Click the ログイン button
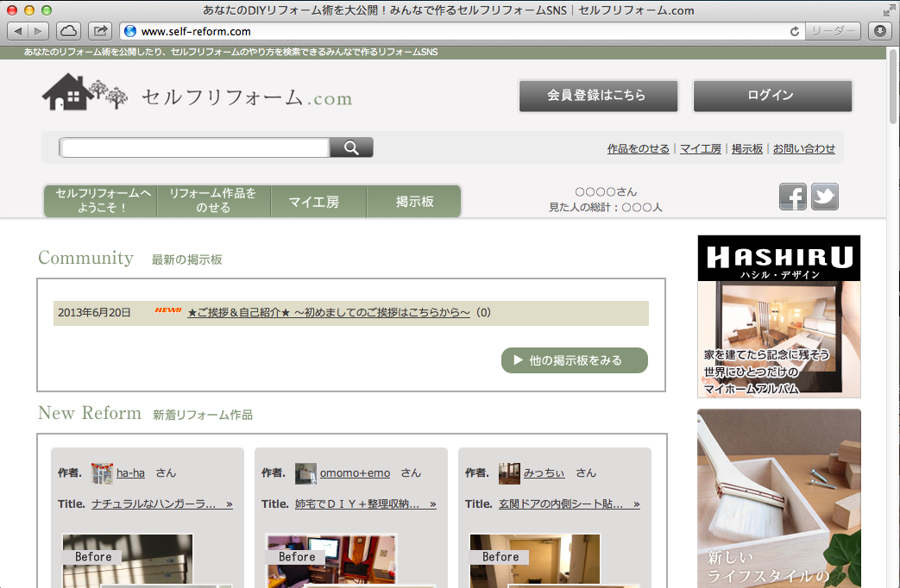Screen dimensions: 900x588 (x=771, y=96)
